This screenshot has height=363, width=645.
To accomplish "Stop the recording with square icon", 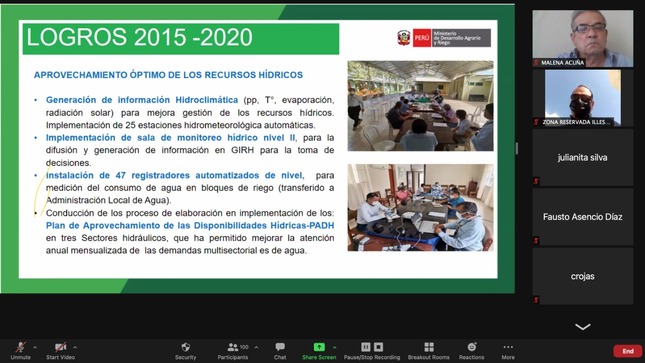I will click(x=379, y=347).
